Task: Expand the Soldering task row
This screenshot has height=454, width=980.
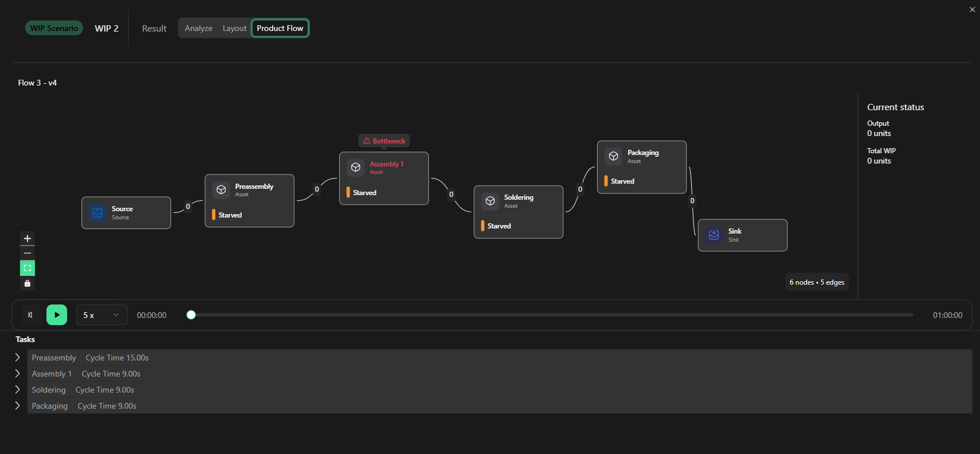Action: [17, 389]
